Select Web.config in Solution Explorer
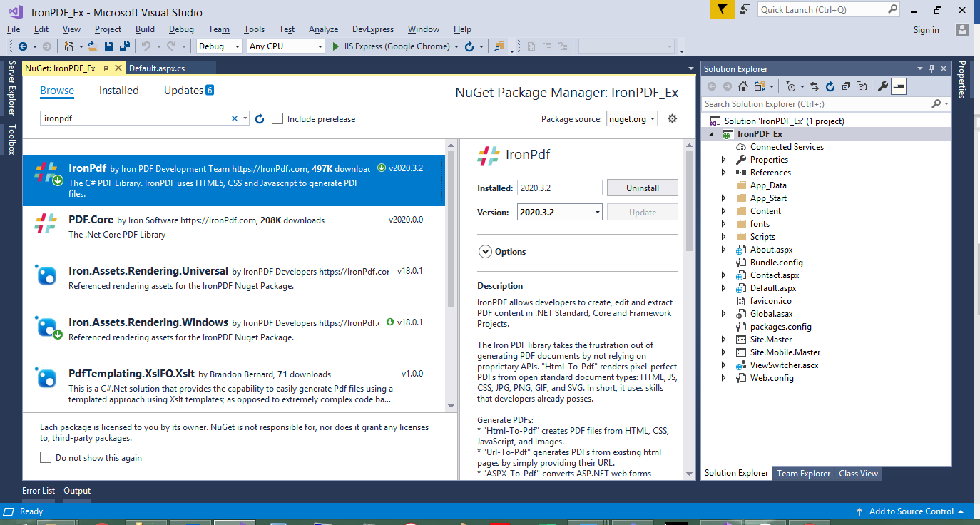 (772, 378)
